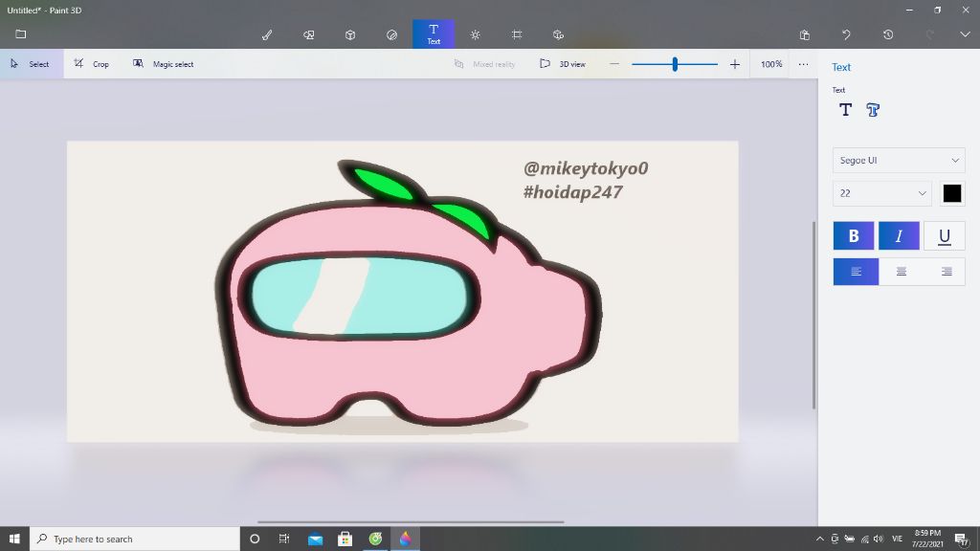Switch to the Text tool tab

click(434, 33)
